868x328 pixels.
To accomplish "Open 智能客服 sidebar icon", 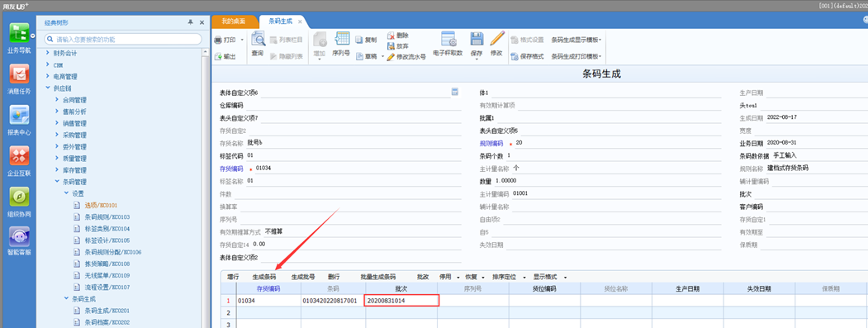I will (x=19, y=241).
